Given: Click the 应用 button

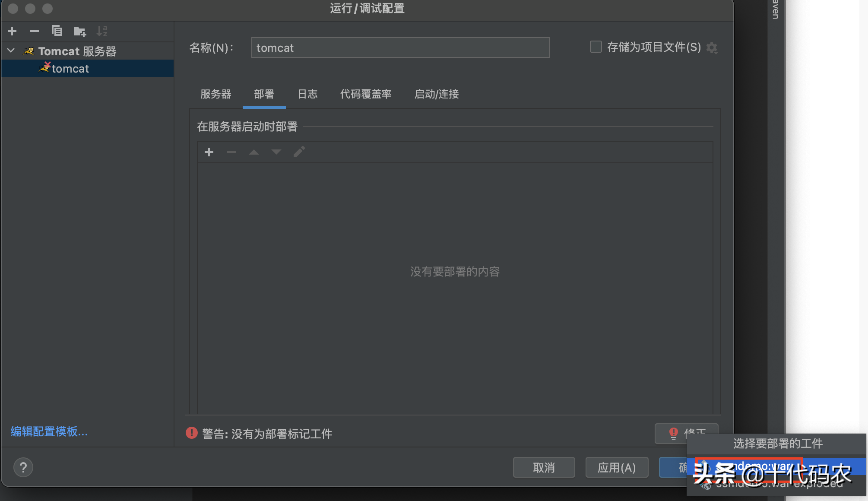Looking at the screenshot, I should point(618,468).
